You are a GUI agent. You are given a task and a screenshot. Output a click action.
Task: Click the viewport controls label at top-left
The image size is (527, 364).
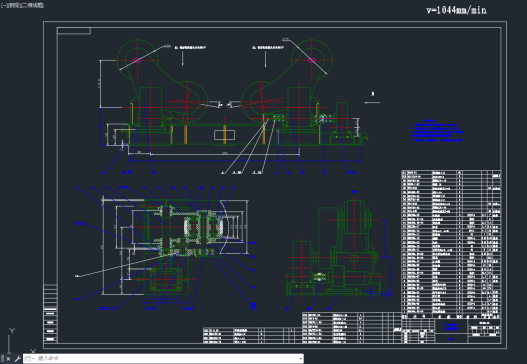coord(22,5)
